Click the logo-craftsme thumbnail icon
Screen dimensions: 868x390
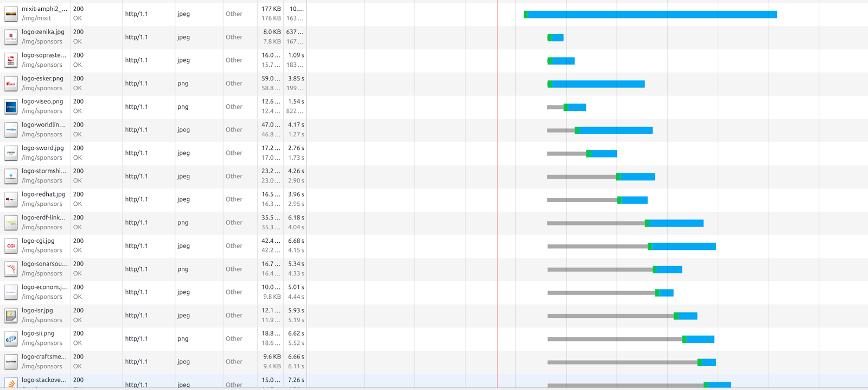point(11,362)
